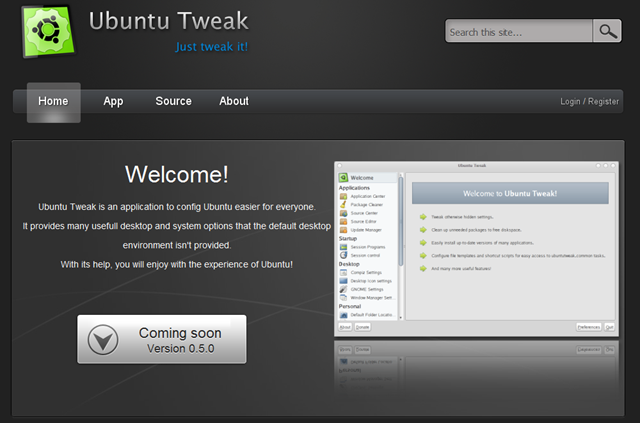This screenshot has width=640, height=423.
Task: Click the magnifying glass search icon
Action: (607, 31)
